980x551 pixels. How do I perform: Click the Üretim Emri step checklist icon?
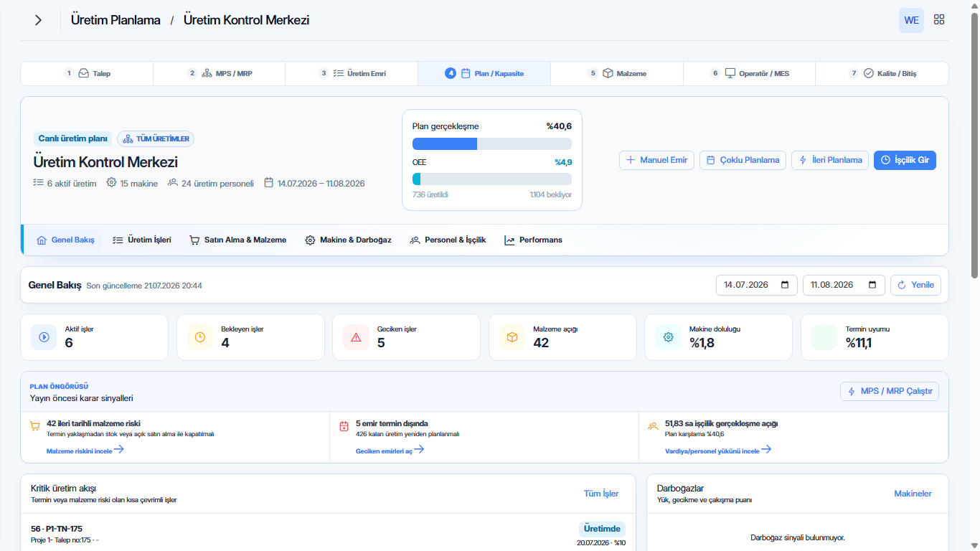click(339, 73)
